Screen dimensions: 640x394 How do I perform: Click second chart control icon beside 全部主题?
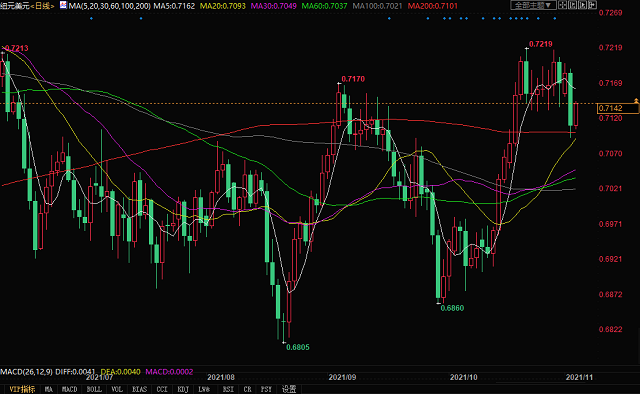point(573,5)
